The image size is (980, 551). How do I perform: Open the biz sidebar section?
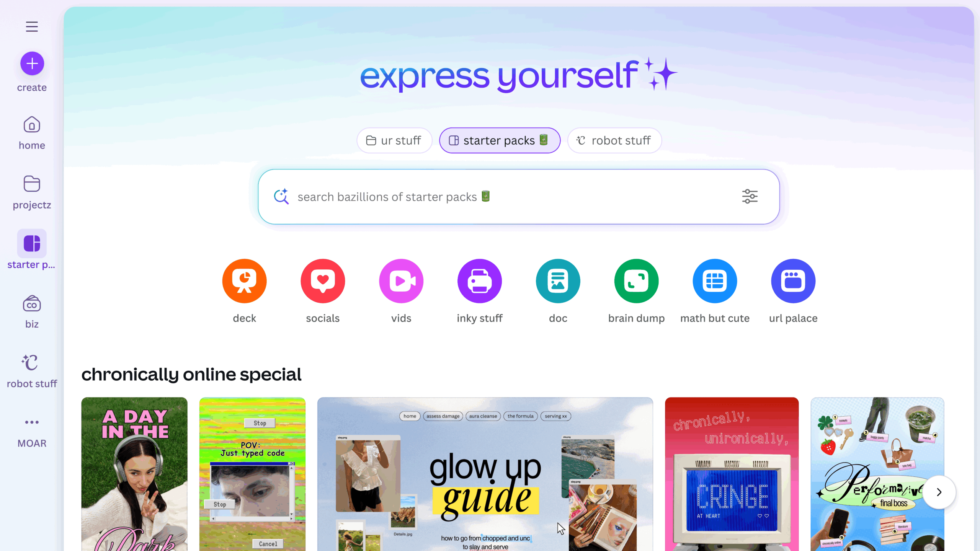[32, 312]
